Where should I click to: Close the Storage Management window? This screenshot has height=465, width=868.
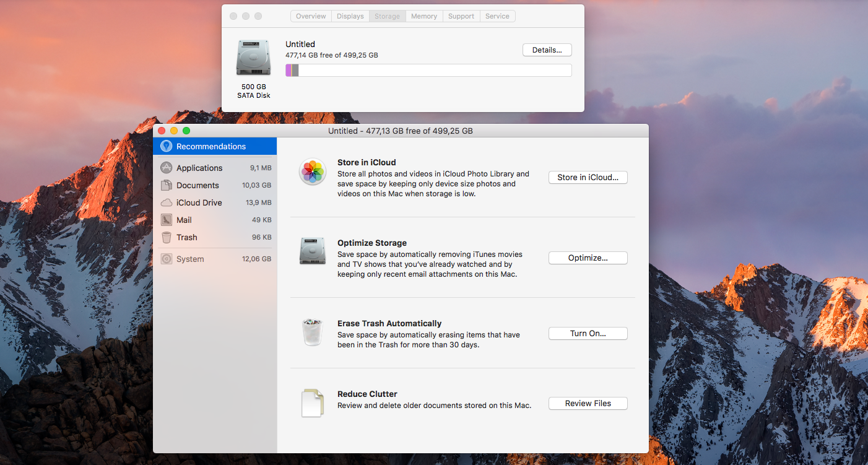coord(162,131)
